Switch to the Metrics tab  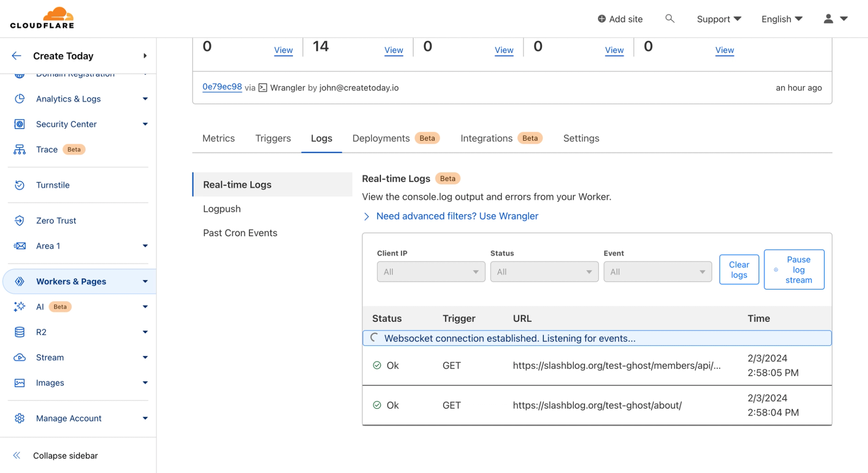coord(218,138)
